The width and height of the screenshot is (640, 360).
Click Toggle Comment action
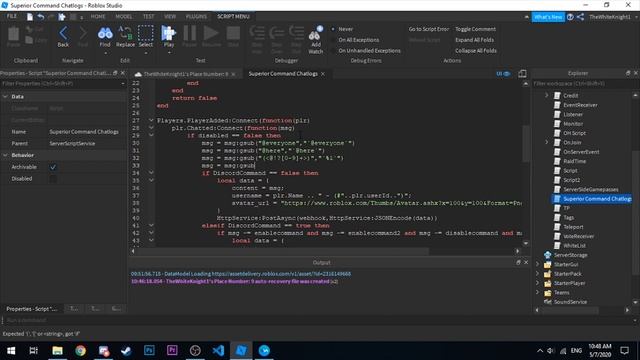[x=476, y=29]
